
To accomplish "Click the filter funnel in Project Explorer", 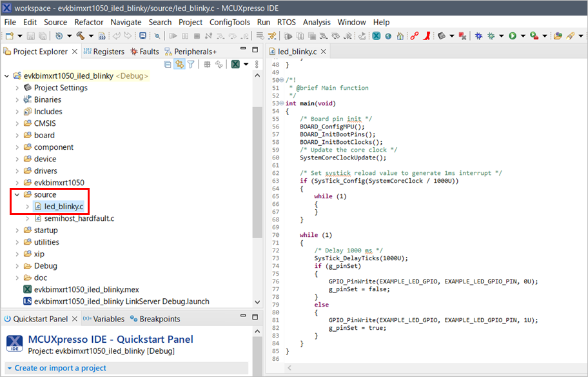I will click(x=191, y=65).
